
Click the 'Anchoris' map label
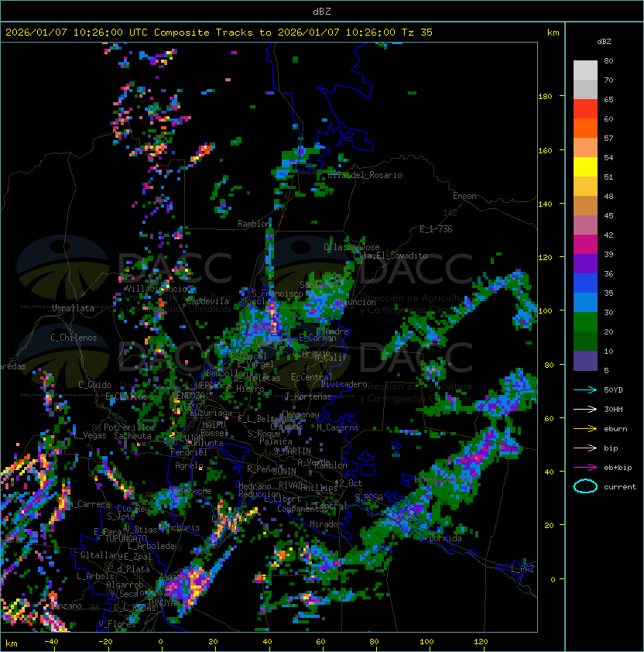click(181, 527)
